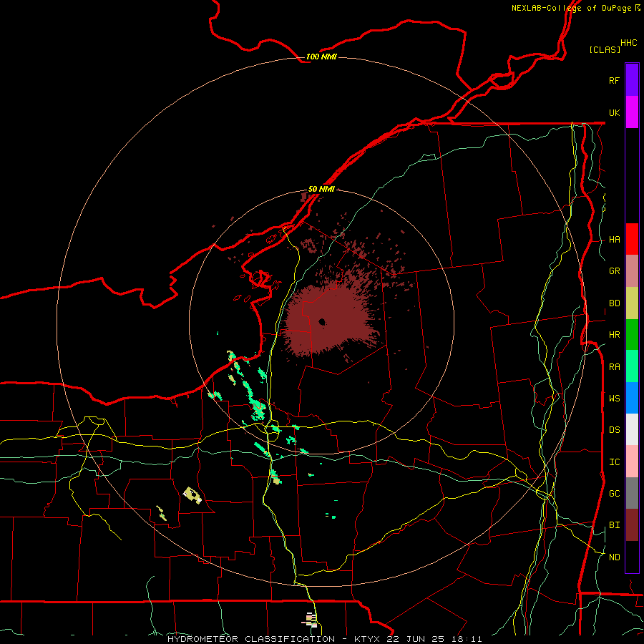Click the 100 NMI range ring label
This screenshot has height=644, width=644.
point(321,57)
